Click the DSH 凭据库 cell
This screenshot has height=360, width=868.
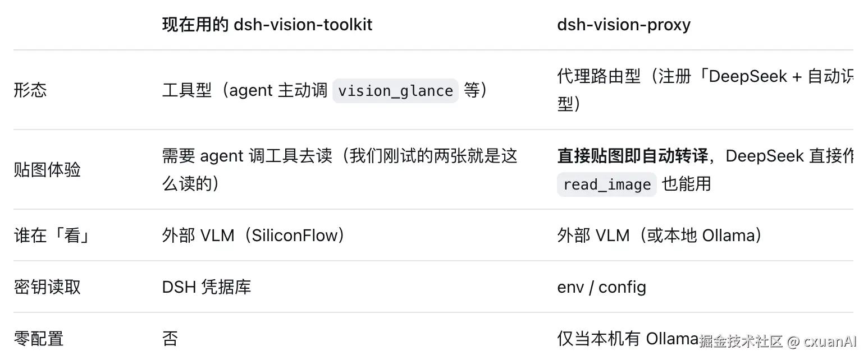coord(207,287)
